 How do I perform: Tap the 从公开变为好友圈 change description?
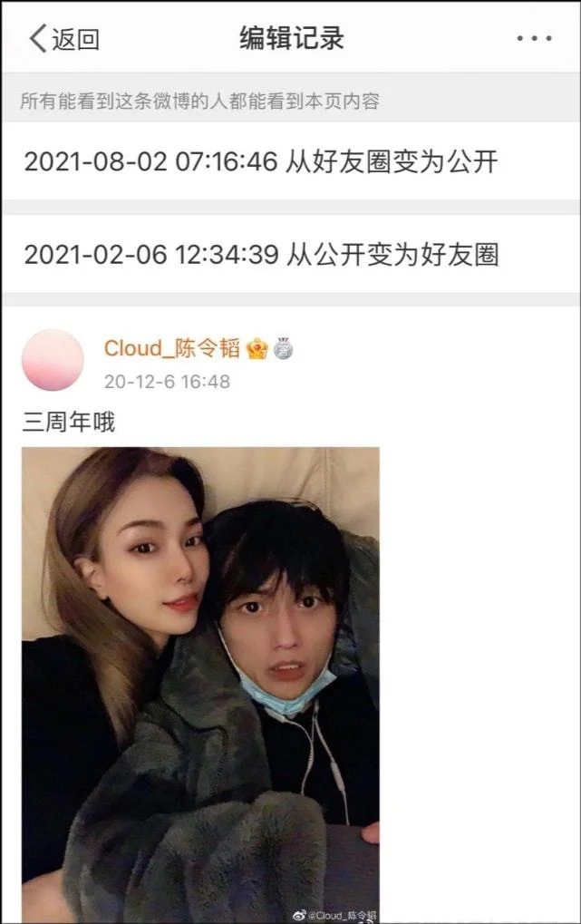click(393, 255)
